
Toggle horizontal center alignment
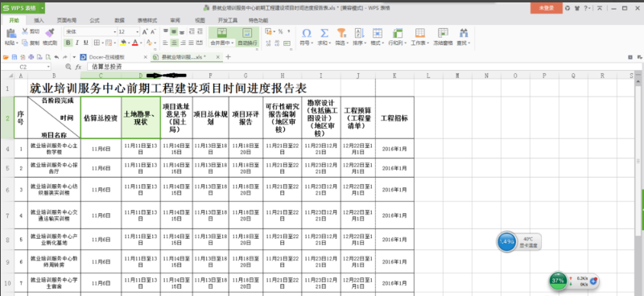tap(174, 43)
